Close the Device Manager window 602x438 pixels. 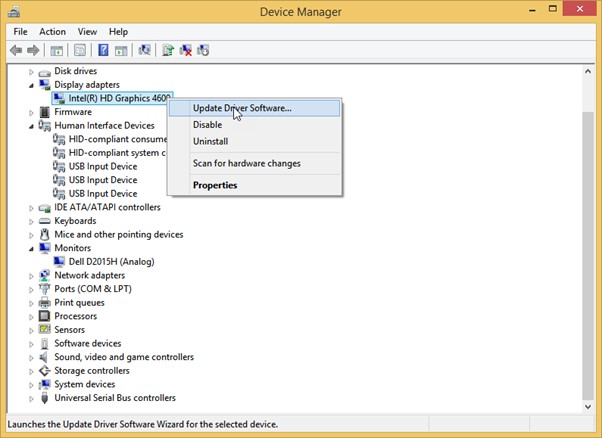(580, 9)
